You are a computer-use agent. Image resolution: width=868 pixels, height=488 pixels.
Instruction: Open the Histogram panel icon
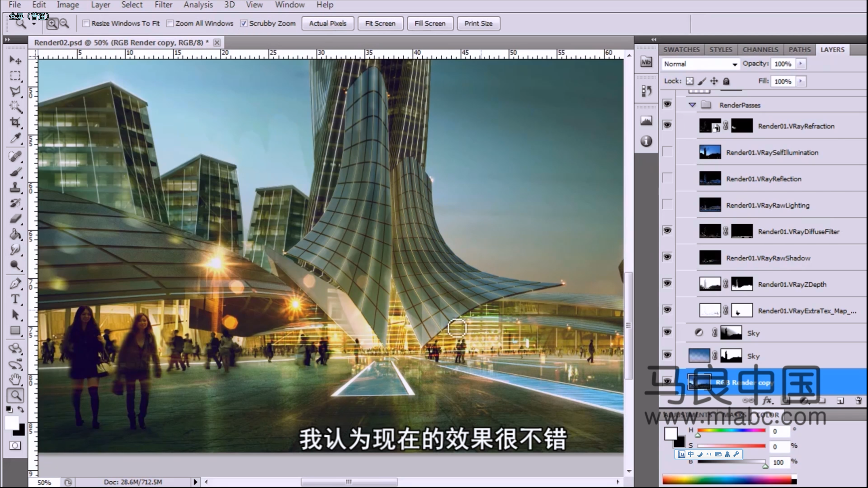click(x=646, y=121)
